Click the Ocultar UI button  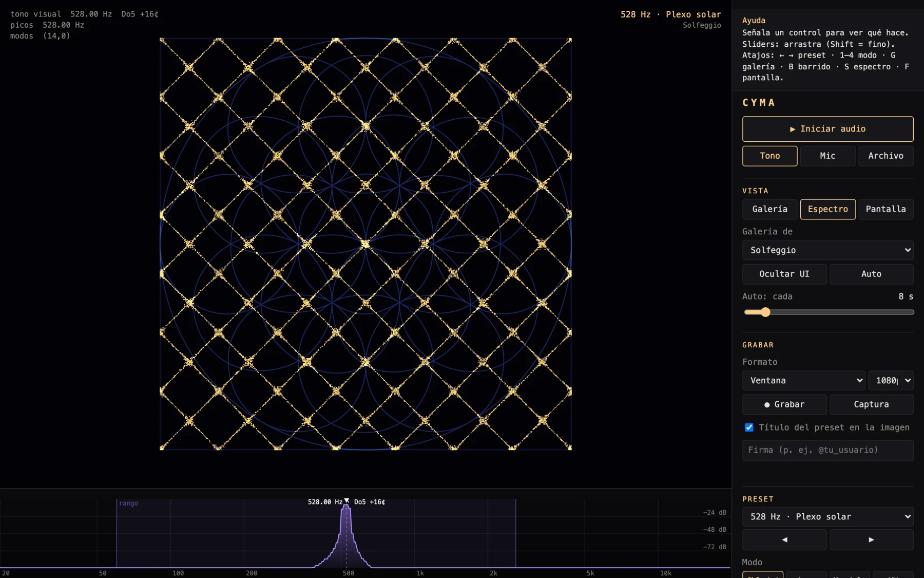(784, 274)
